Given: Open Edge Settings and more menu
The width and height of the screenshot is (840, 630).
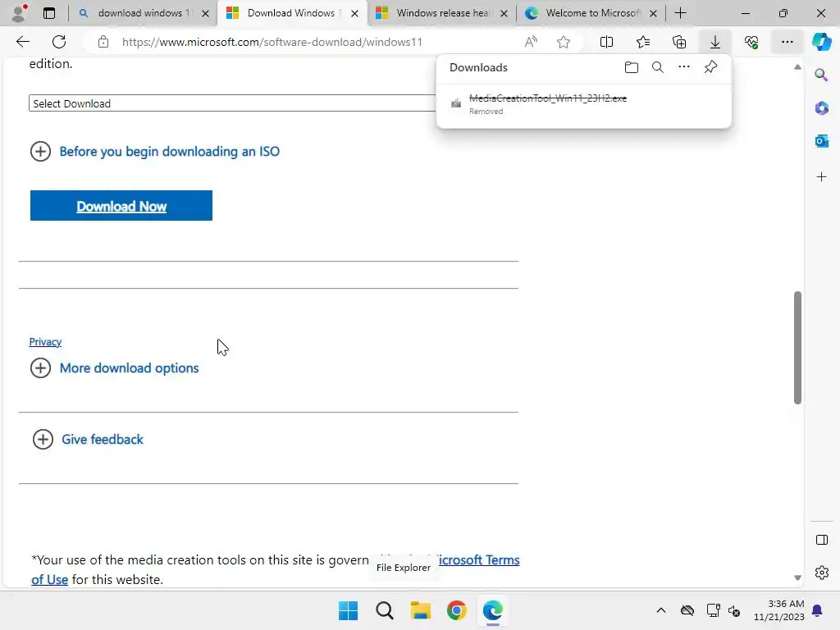Looking at the screenshot, I should pos(787,42).
